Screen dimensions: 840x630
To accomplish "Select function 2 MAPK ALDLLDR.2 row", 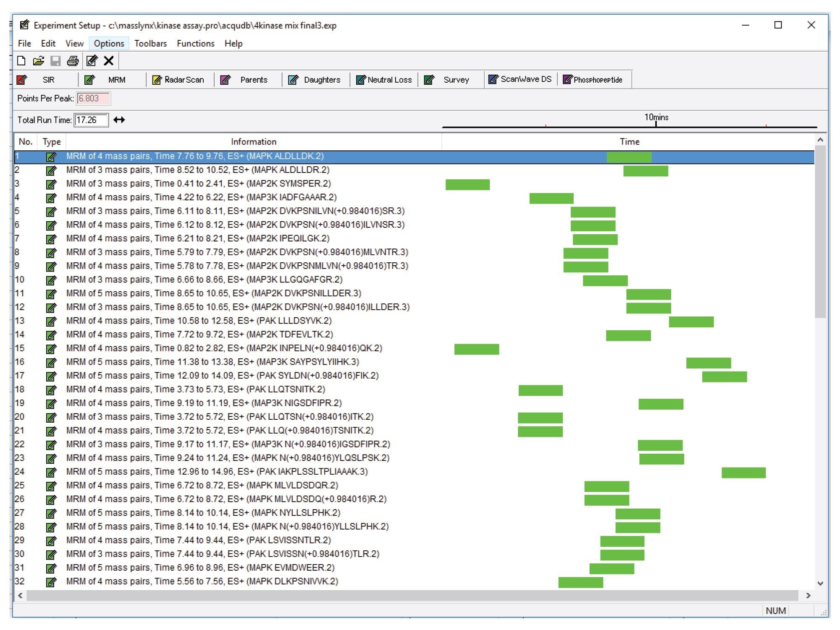I will point(414,170).
